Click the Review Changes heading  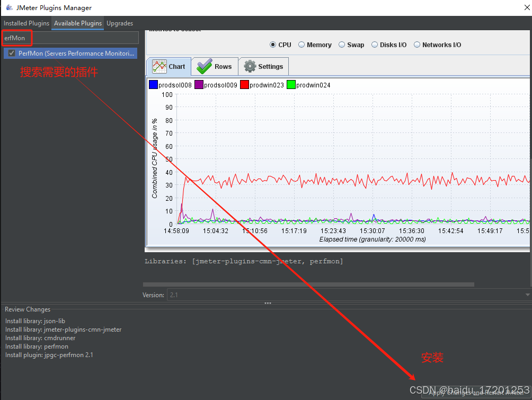(28, 309)
